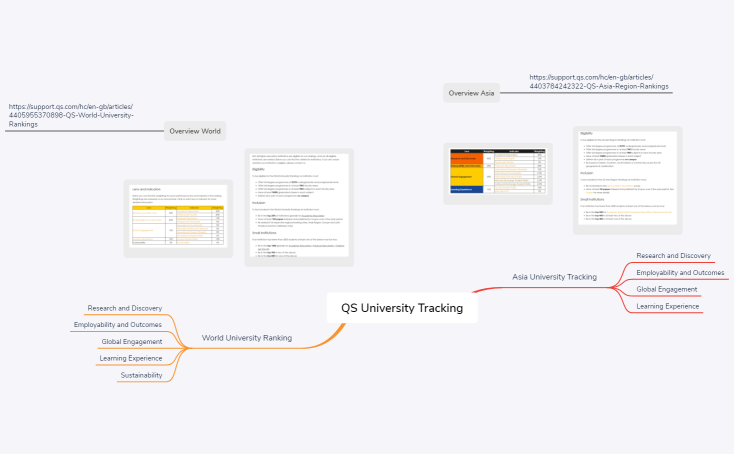Select the Sustainability topic node

(140, 375)
